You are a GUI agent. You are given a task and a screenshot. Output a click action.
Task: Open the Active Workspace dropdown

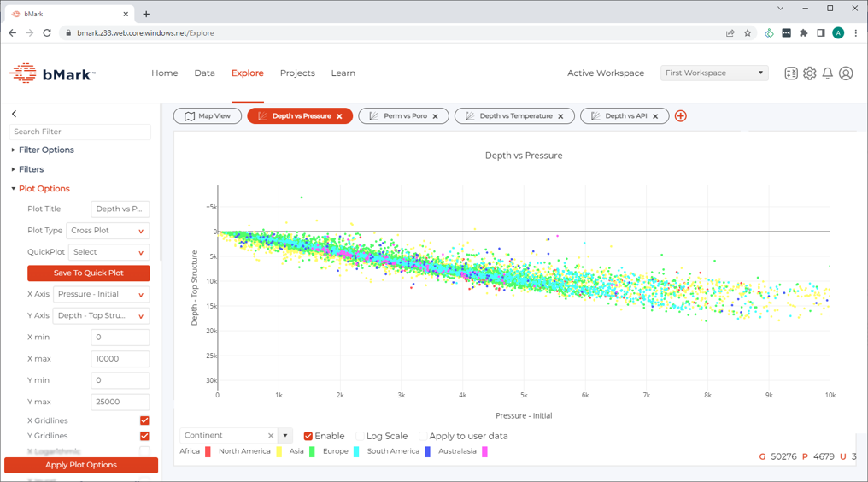[x=713, y=73]
